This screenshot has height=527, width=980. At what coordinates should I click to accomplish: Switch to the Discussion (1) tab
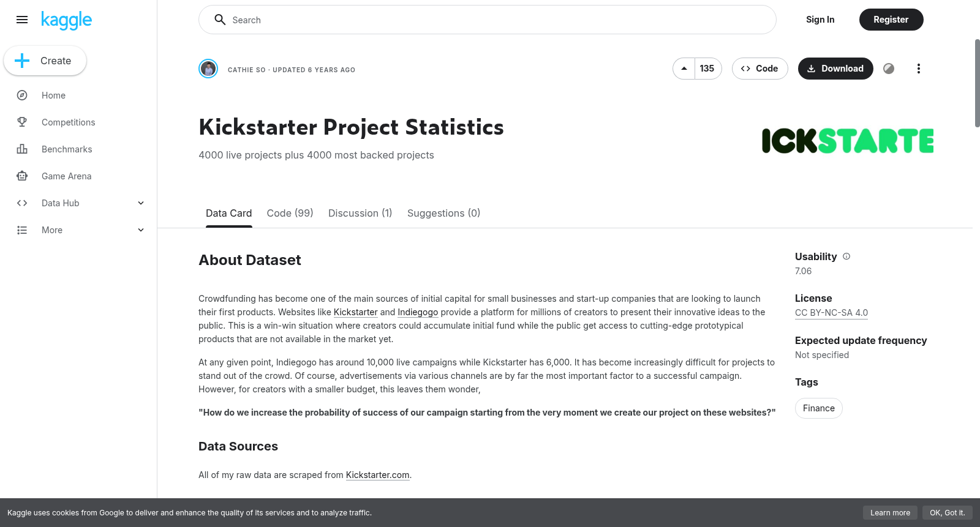[360, 213]
